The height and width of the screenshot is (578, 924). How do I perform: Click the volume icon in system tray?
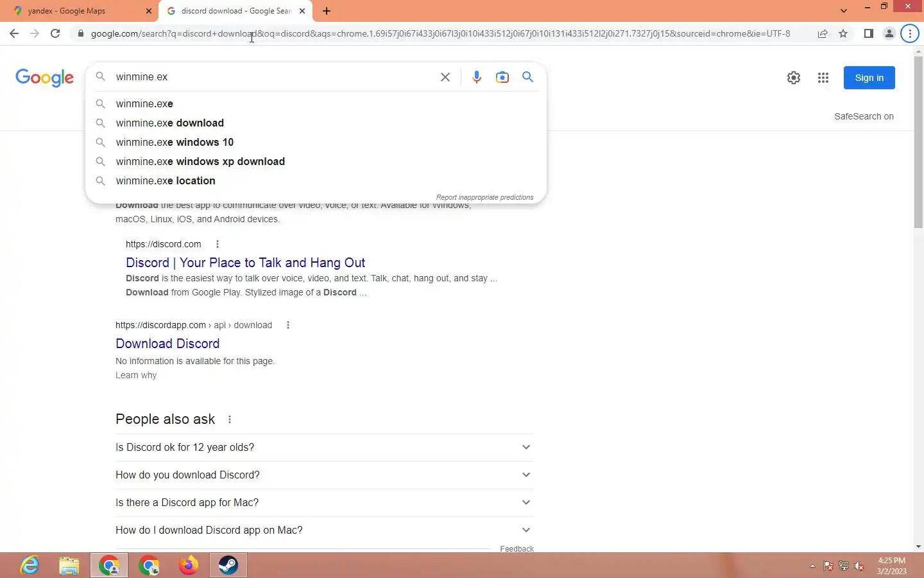tap(859, 566)
